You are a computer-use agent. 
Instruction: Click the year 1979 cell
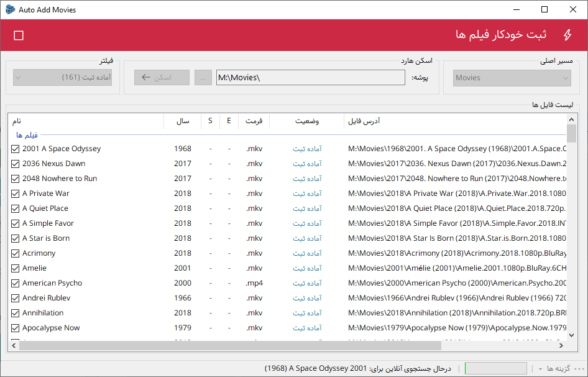tap(183, 328)
